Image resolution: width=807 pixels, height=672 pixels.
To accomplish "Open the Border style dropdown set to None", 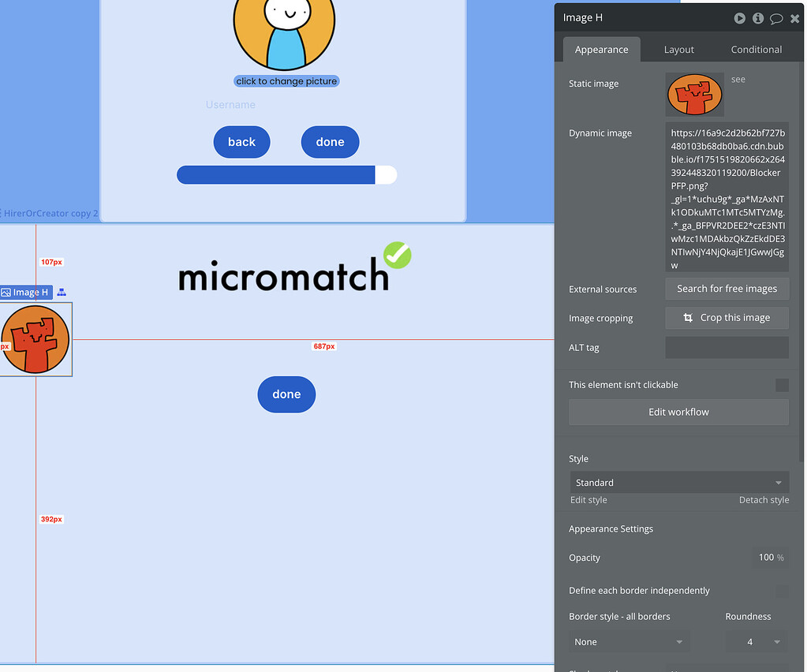I will (629, 641).
